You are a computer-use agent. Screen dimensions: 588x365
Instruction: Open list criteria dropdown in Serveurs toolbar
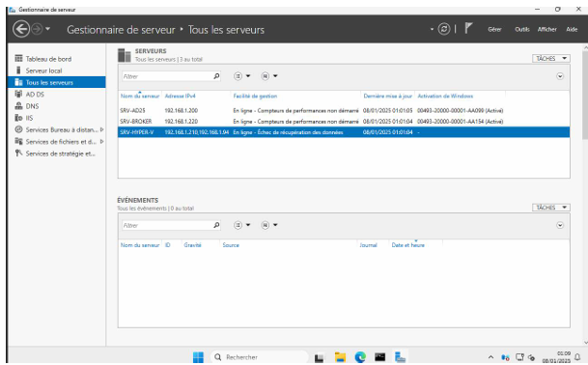(242, 76)
